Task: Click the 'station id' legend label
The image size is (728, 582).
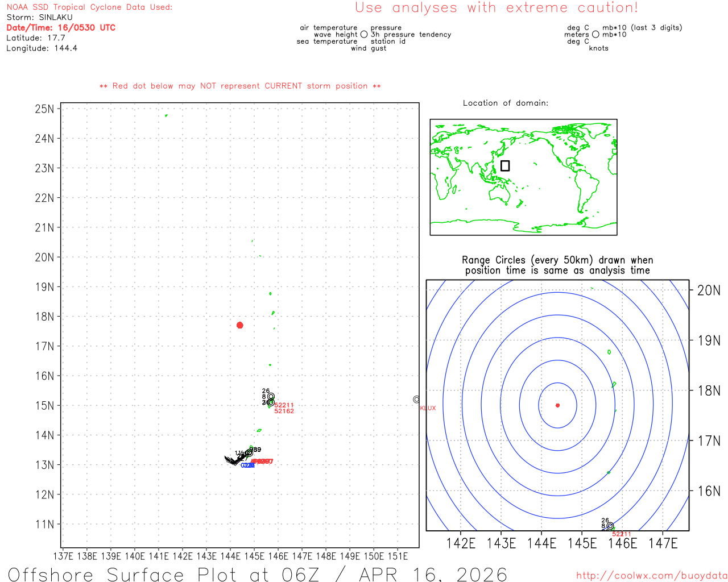Action: coord(388,41)
